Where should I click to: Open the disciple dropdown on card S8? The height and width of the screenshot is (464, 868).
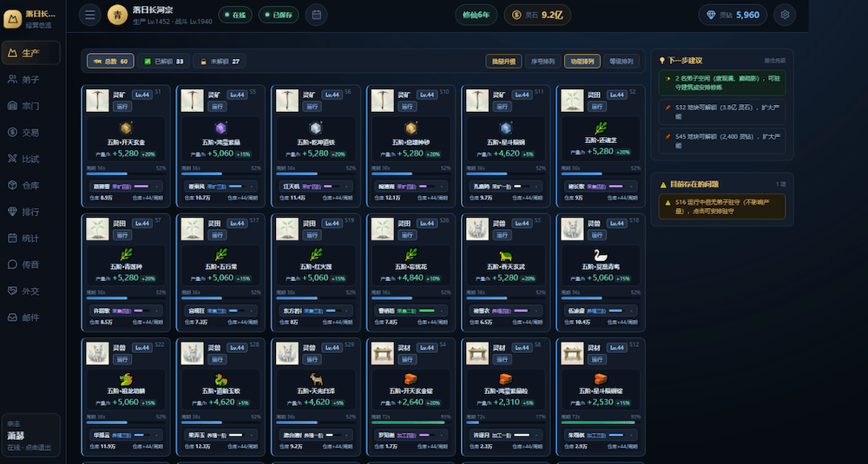point(506,435)
